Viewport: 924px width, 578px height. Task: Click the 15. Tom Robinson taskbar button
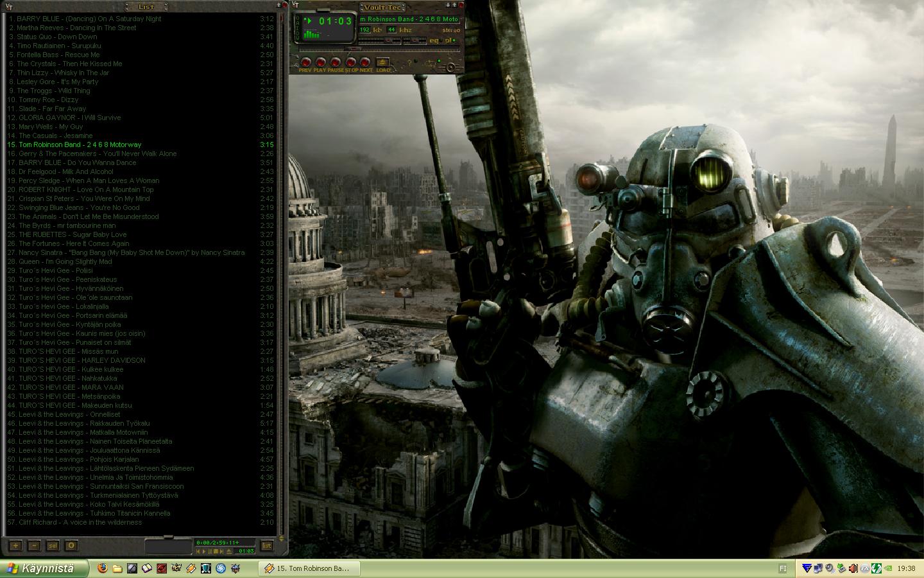pyautogui.click(x=309, y=568)
